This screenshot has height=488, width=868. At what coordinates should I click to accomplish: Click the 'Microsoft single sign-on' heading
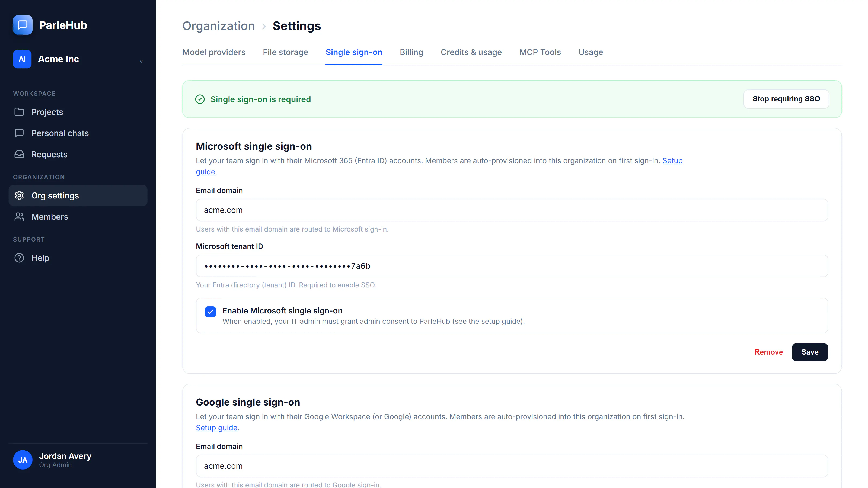[x=254, y=146]
